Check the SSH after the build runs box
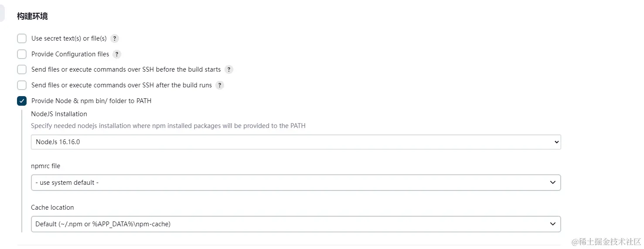Viewport: 644px width, 249px height. click(x=22, y=85)
